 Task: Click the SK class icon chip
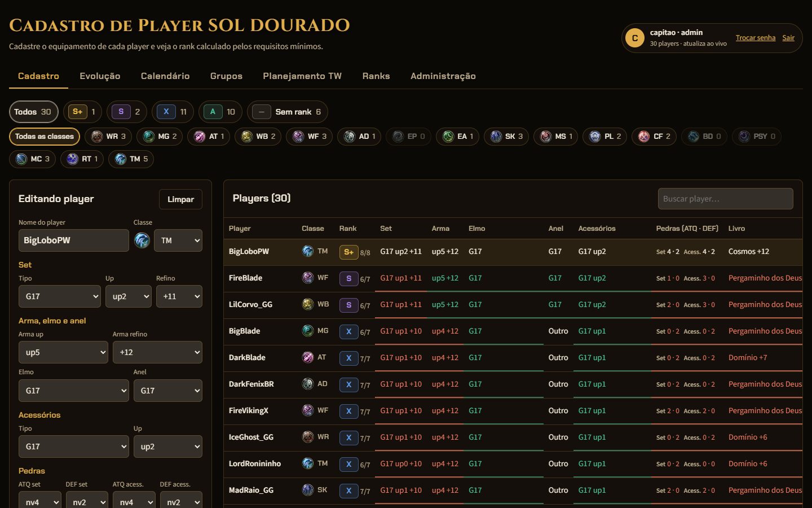(506, 137)
